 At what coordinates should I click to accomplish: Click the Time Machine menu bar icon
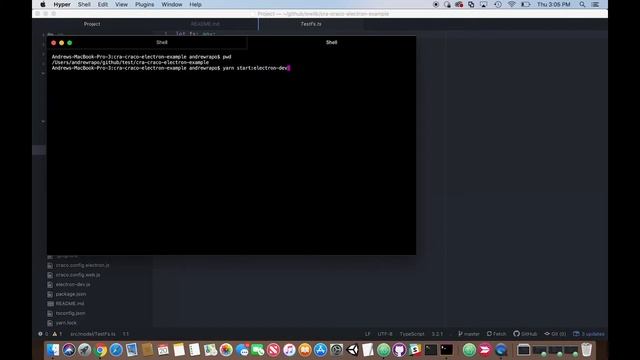click(x=498, y=4)
